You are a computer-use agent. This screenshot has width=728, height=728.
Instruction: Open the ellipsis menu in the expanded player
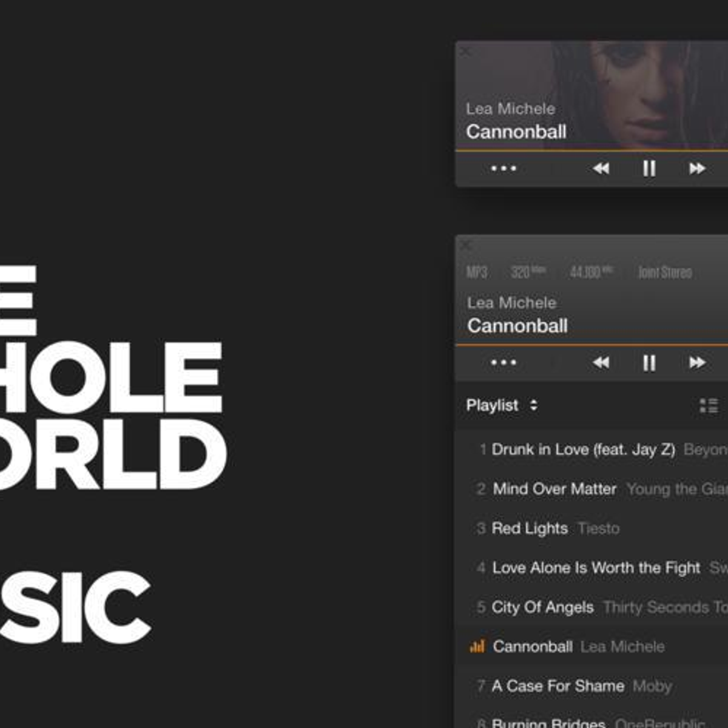click(504, 362)
